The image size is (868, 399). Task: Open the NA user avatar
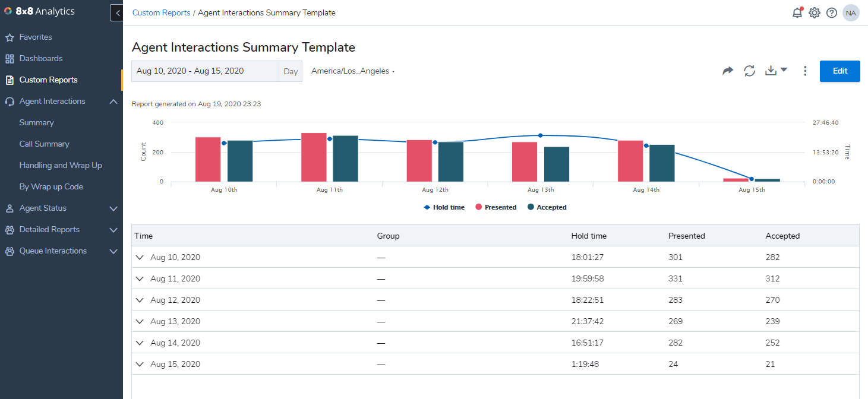coord(851,12)
